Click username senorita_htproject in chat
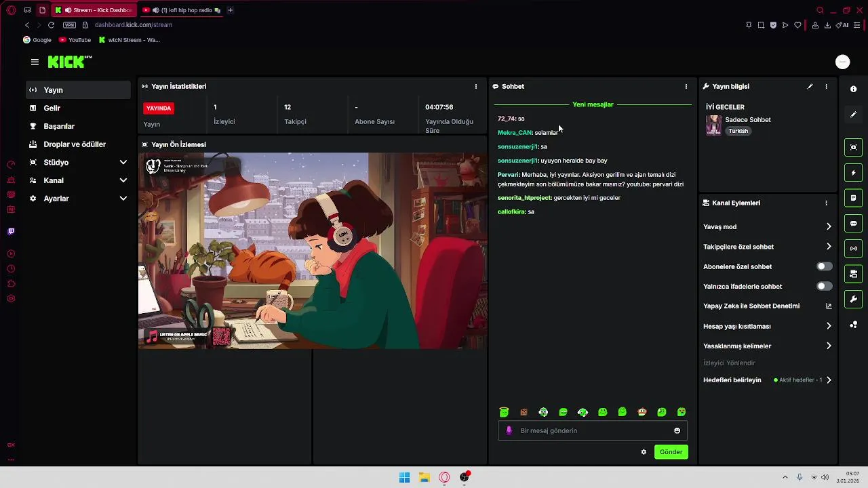This screenshot has height=488, width=868. point(524,198)
